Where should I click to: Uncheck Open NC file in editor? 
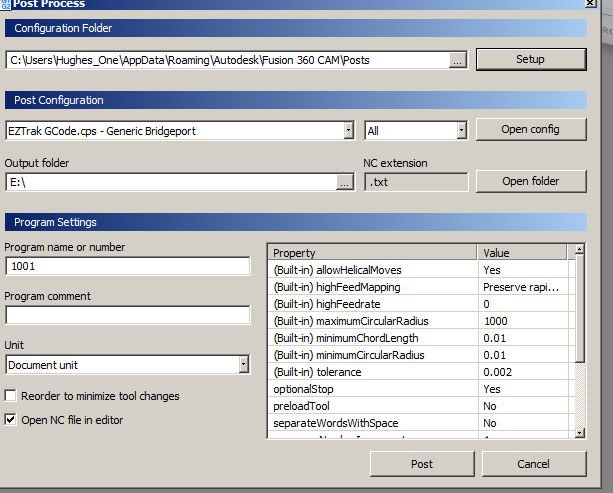(11, 420)
